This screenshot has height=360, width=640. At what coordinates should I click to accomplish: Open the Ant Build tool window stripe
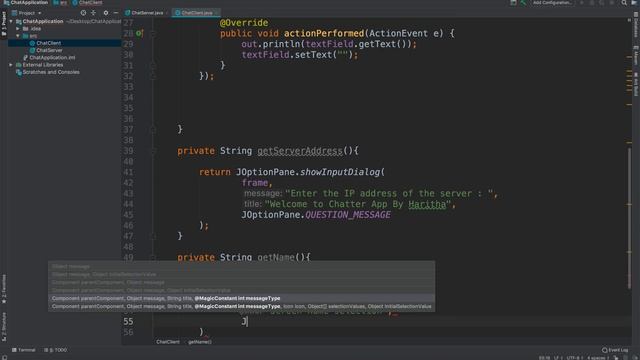click(636, 84)
